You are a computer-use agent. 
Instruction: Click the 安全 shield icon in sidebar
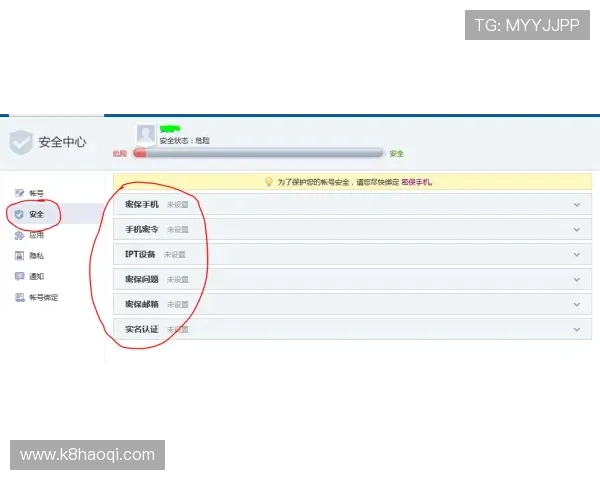tap(19, 214)
